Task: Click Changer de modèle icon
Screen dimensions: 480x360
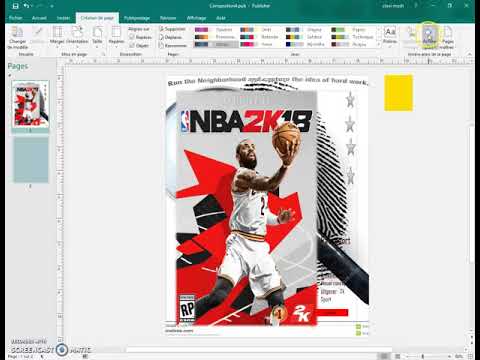Action: click(x=17, y=37)
